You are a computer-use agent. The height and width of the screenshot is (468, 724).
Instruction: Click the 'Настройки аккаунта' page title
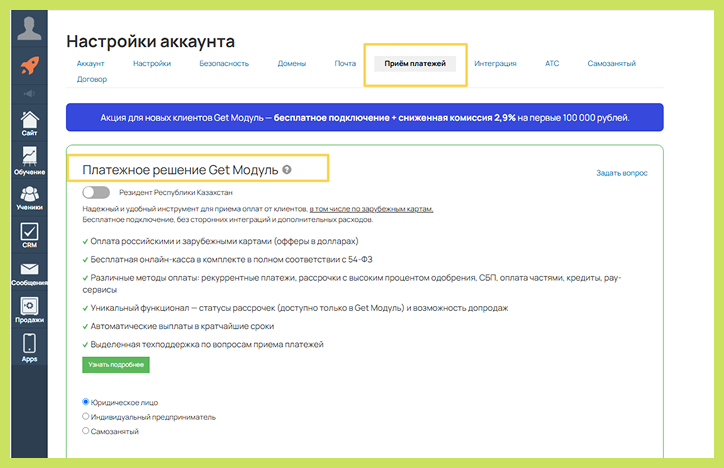[x=151, y=42]
